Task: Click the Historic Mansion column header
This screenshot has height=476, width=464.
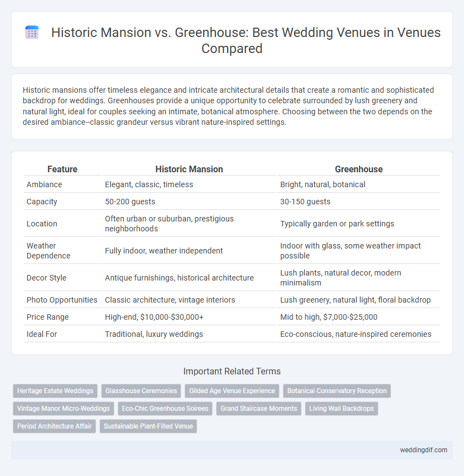Action: click(x=189, y=169)
